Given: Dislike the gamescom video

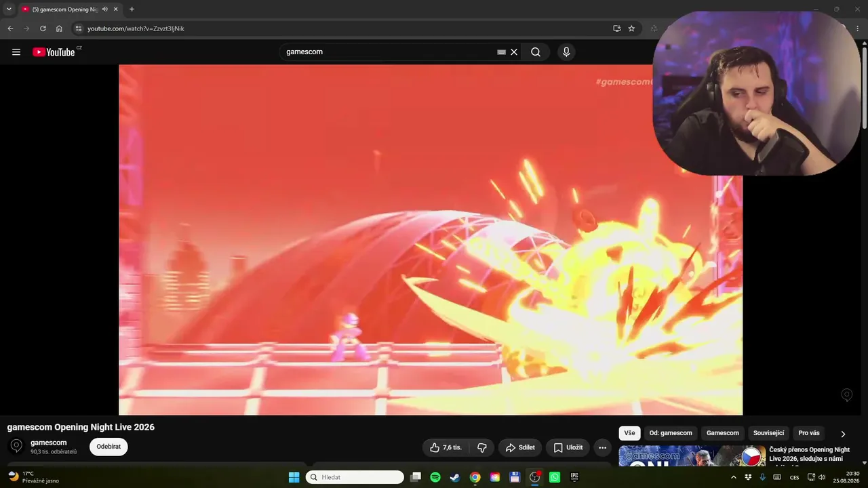Looking at the screenshot, I should [482, 447].
